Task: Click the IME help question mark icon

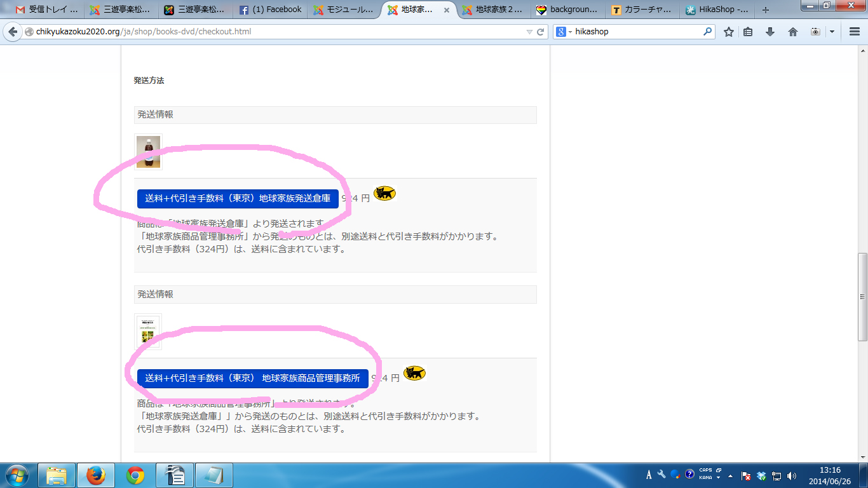Action: [x=689, y=475]
